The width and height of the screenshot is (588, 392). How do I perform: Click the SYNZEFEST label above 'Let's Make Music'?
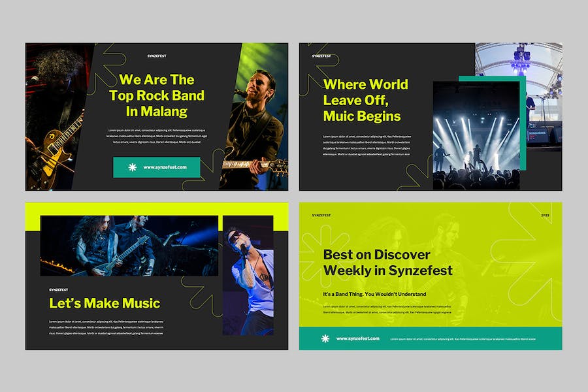click(61, 289)
